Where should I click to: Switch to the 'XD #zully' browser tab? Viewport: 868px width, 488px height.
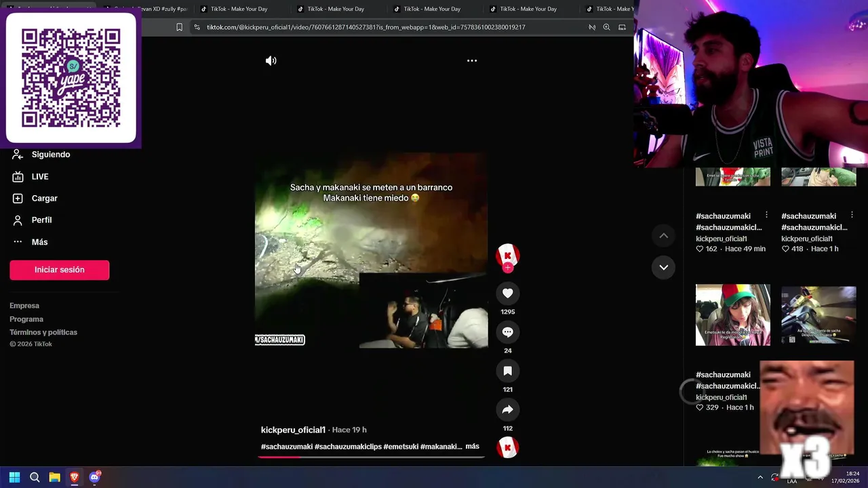tap(145, 9)
